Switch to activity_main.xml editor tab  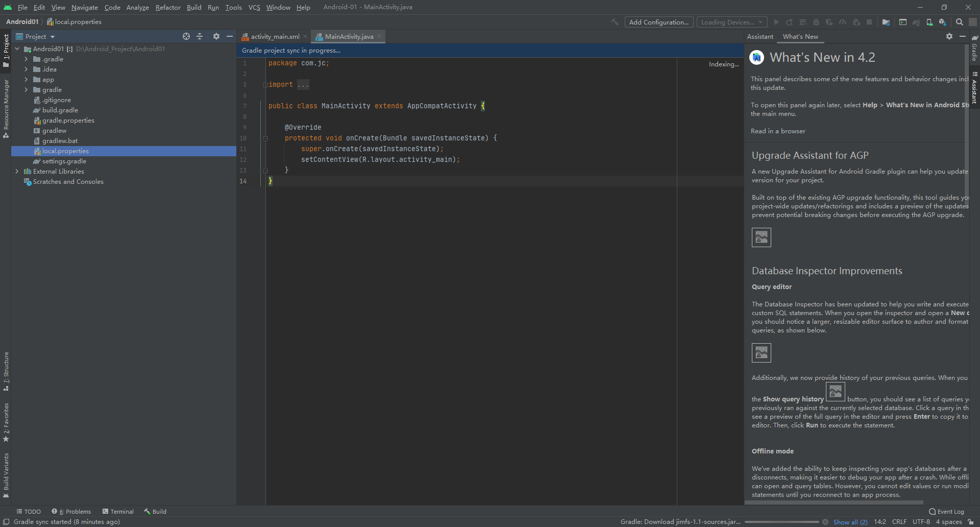point(275,36)
